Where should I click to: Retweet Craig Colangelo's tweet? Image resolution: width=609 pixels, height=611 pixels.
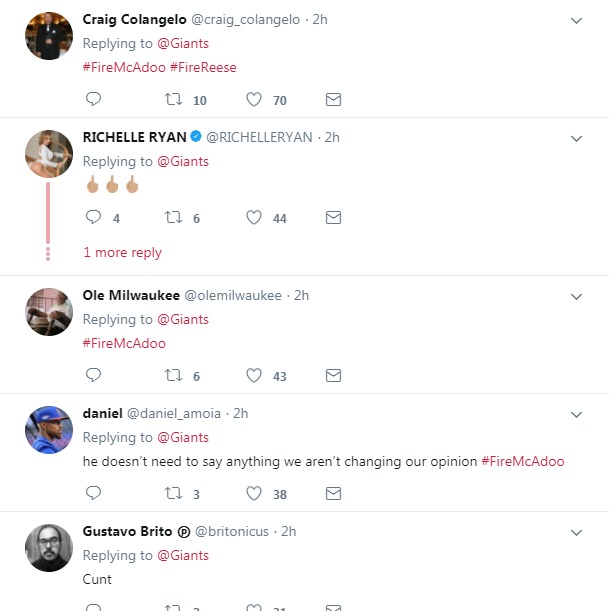173,100
